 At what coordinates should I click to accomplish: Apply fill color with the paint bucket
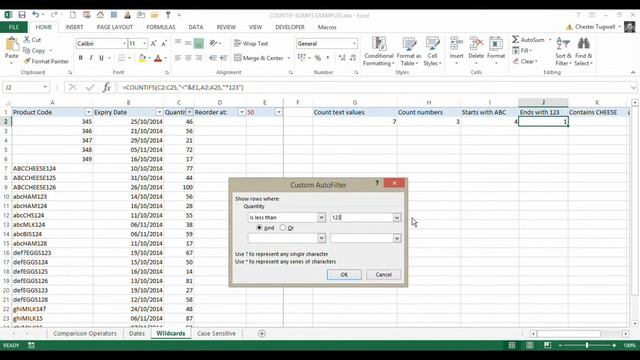(142, 58)
